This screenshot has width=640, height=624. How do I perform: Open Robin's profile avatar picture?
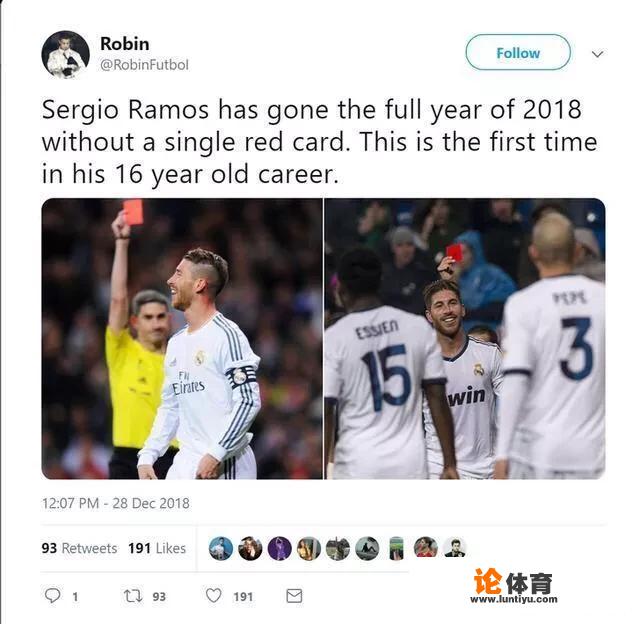click(65, 54)
